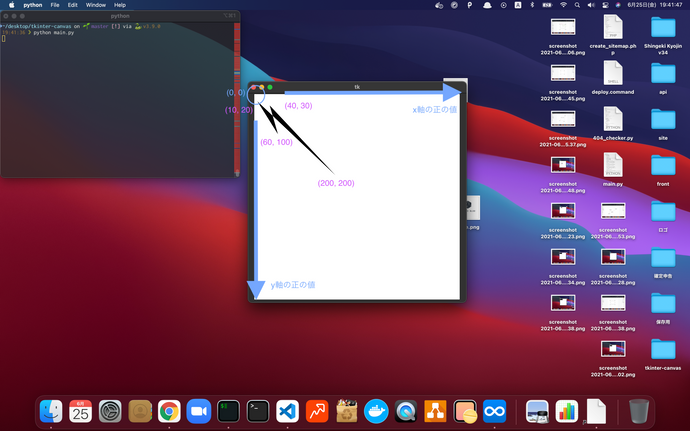Open the pink coin app in Dock
The image size is (690, 431).
[x=465, y=411]
